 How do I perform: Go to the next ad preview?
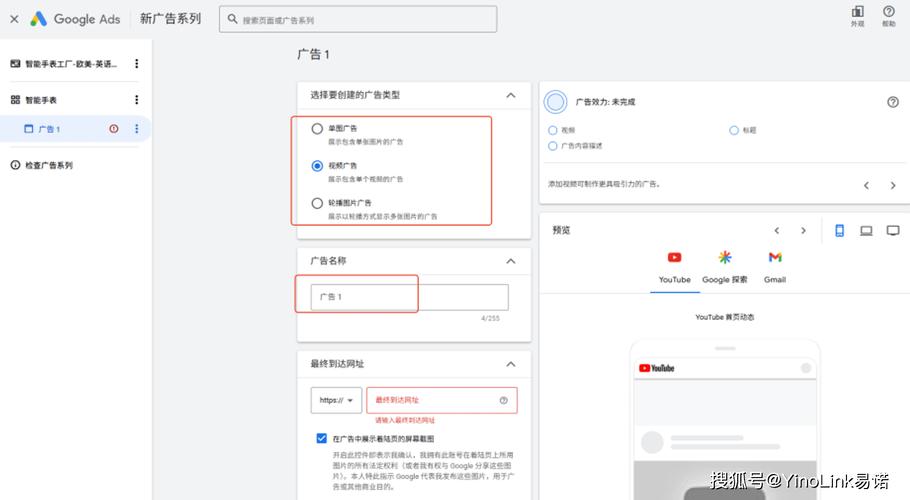tap(803, 230)
